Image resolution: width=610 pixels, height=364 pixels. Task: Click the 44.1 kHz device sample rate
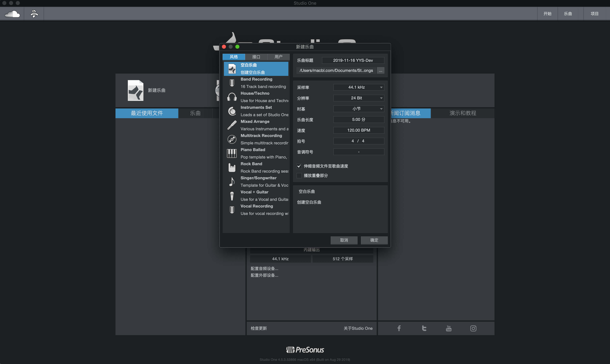coord(280,259)
